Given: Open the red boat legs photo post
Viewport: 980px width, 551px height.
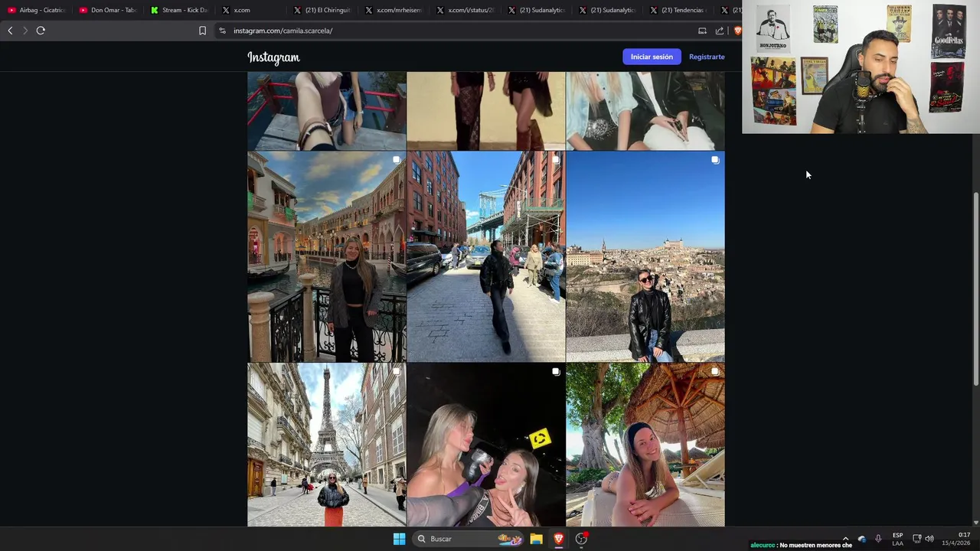Looking at the screenshot, I should (327, 111).
